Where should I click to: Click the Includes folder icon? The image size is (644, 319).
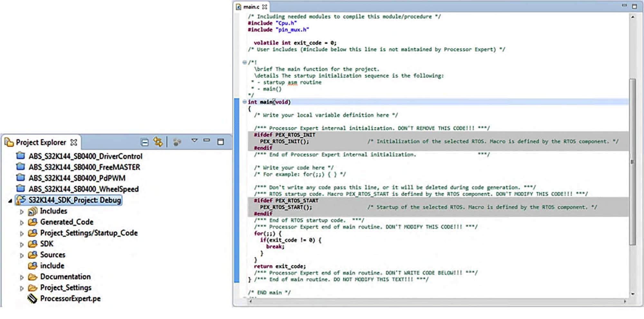[x=33, y=211]
